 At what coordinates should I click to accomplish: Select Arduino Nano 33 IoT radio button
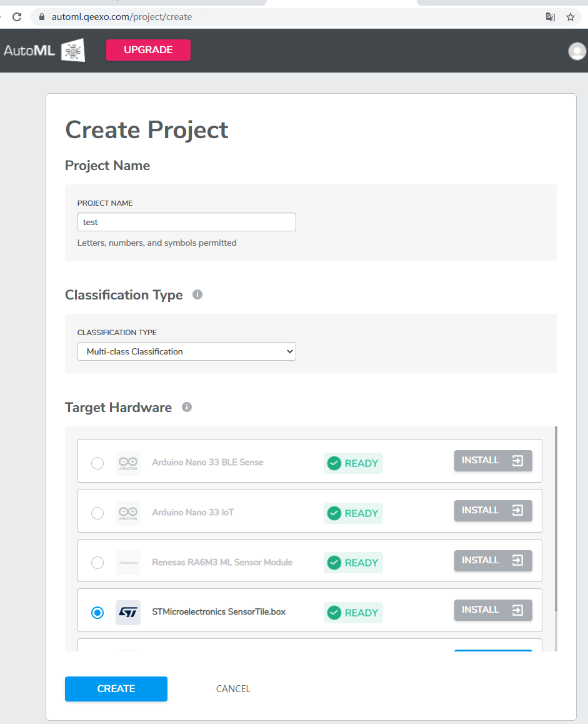click(x=97, y=513)
